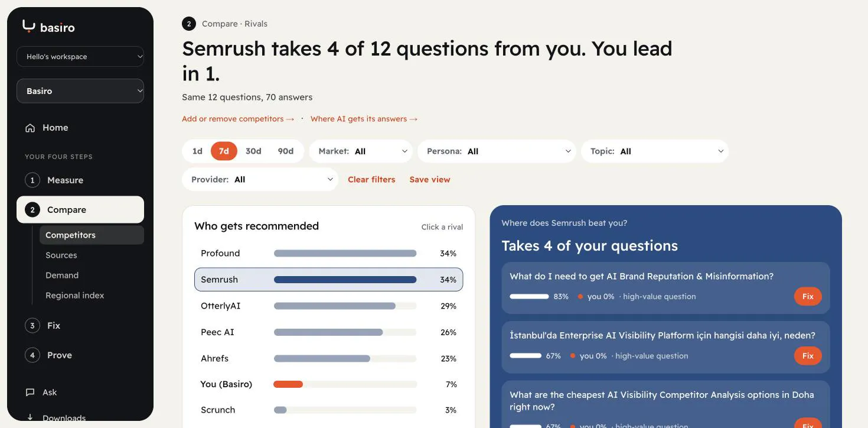Select step 1 circle for Measure
This screenshot has height=428, width=868.
click(x=32, y=180)
